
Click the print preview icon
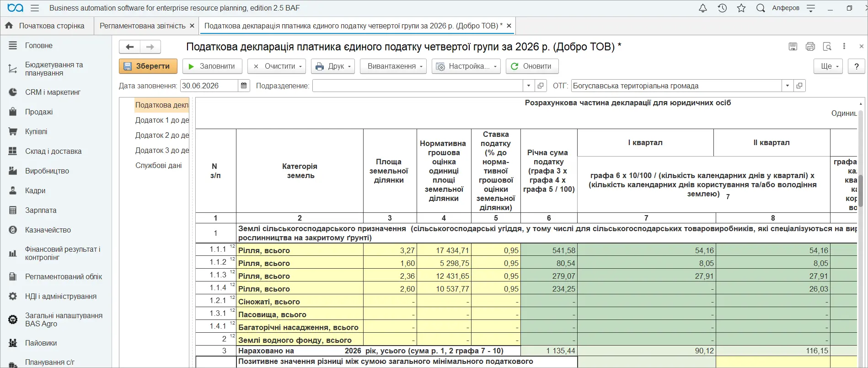[827, 46]
